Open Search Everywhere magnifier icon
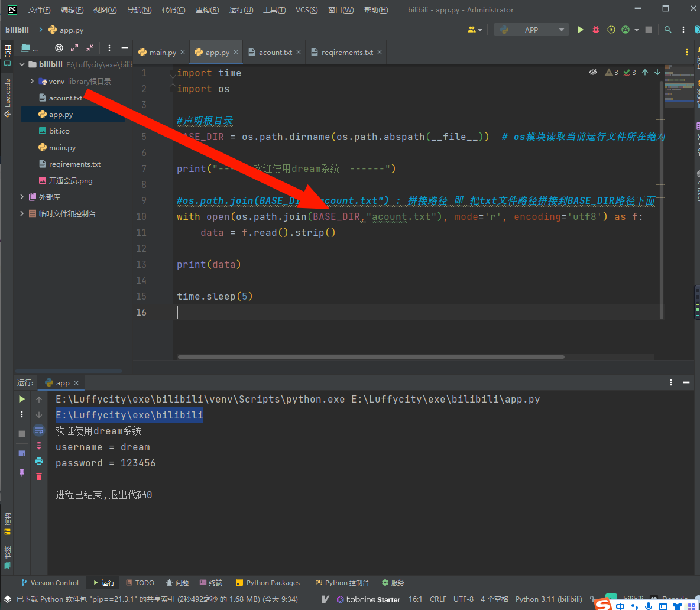700x610 pixels. (667, 30)
